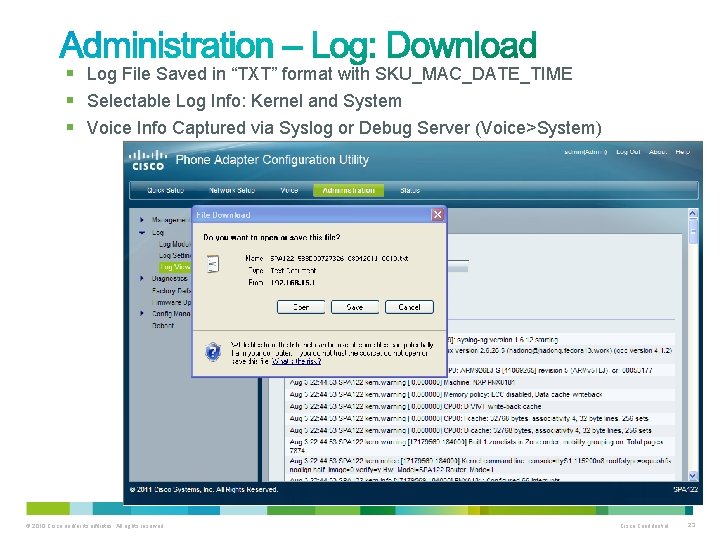720x540 pixels.
Task: Open the About link
Action: point(658,152)
